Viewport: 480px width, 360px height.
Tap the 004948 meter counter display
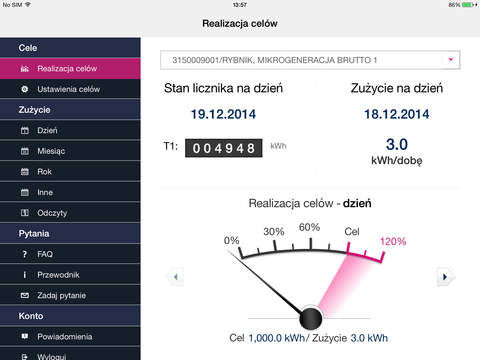tap(224, 148)
